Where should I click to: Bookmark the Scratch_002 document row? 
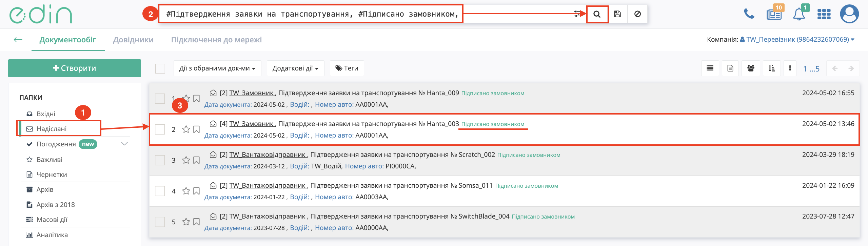[x=196, y=160]
